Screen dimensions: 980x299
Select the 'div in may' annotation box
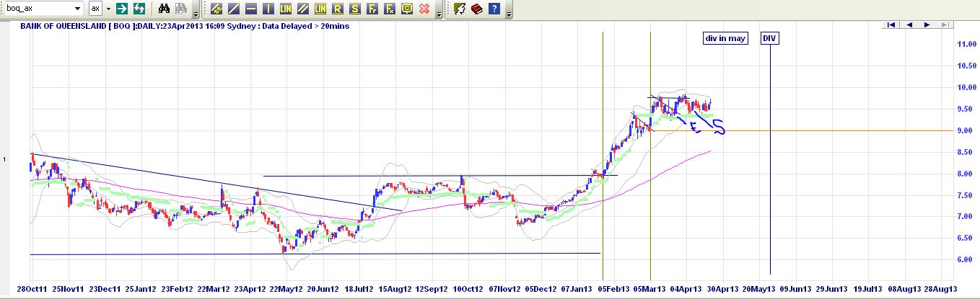(x=727, y=38)
